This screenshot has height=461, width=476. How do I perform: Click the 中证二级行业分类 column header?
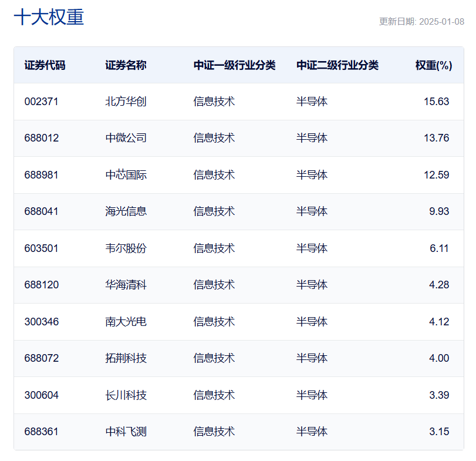pyautogui.click(x=337, y=65)
